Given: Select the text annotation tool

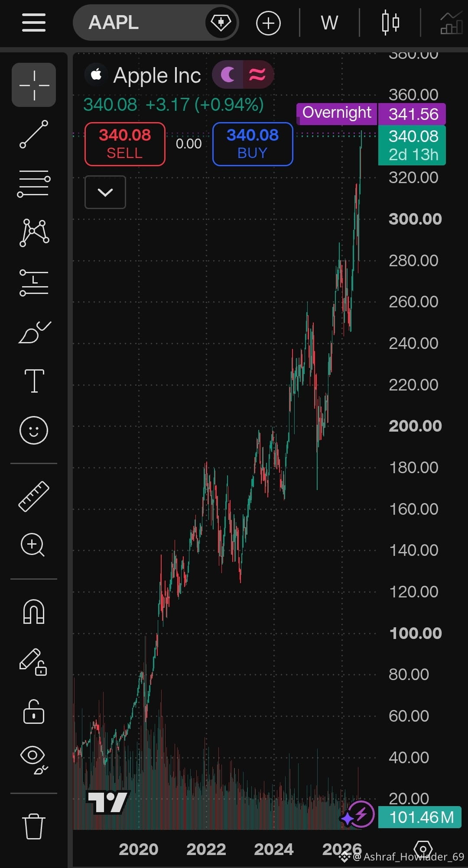Looking at the screenshot, I should tap(34, 381).
